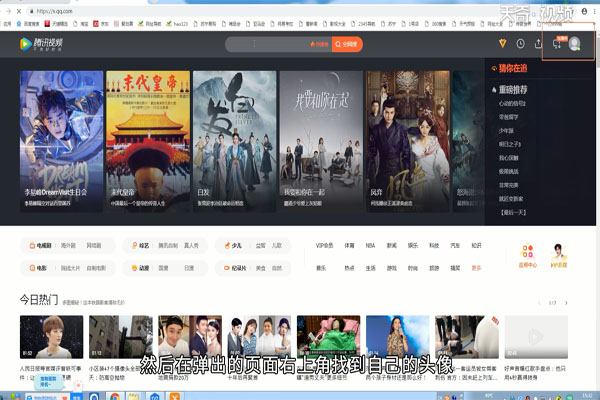
Task: Open the 白发 drama poster
Action: point(235,141)
